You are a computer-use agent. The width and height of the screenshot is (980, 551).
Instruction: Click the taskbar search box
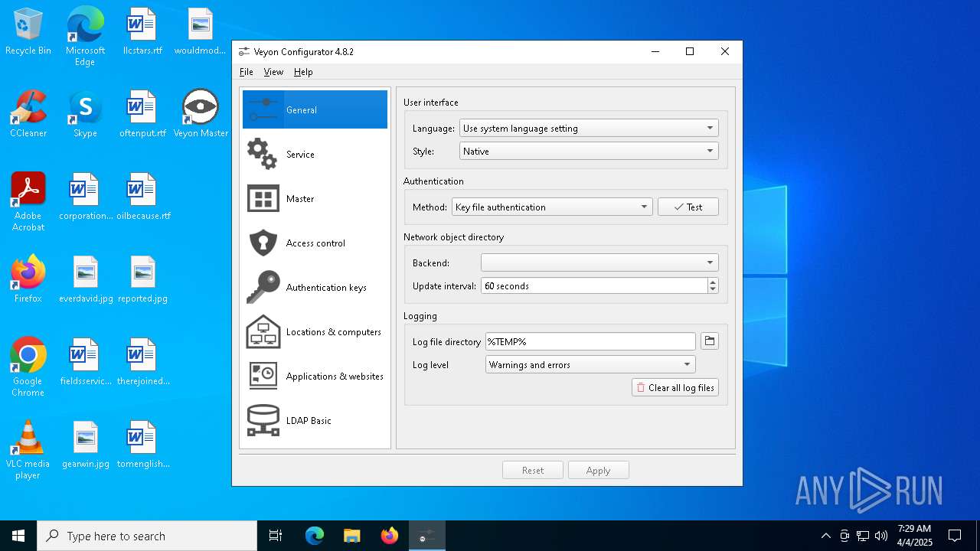point(147,536)
